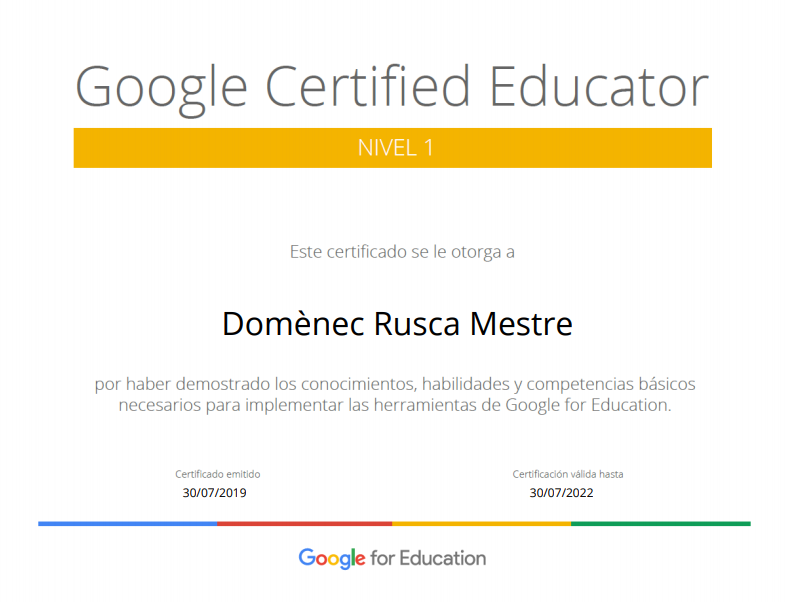Click the 'Certificado emitido' label
785x602 pixels.
[x=217, y=474]
